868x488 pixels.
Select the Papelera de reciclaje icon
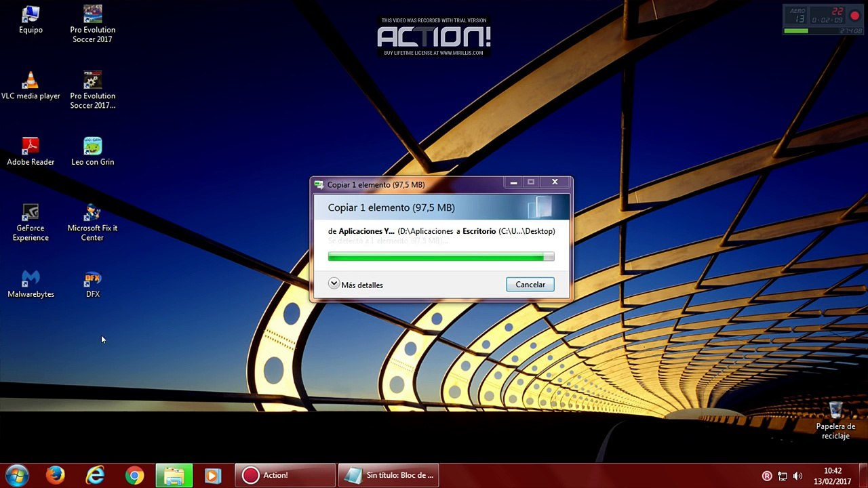pos(835,420)
